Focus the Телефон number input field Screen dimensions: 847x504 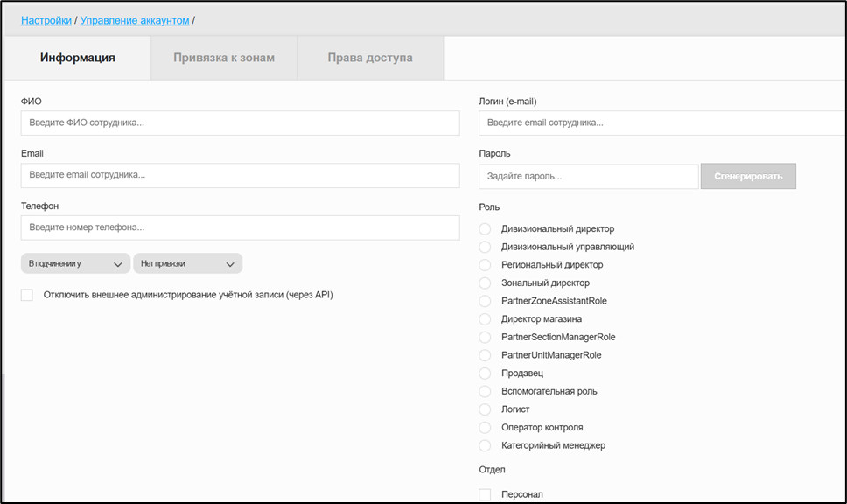point(240,227)
